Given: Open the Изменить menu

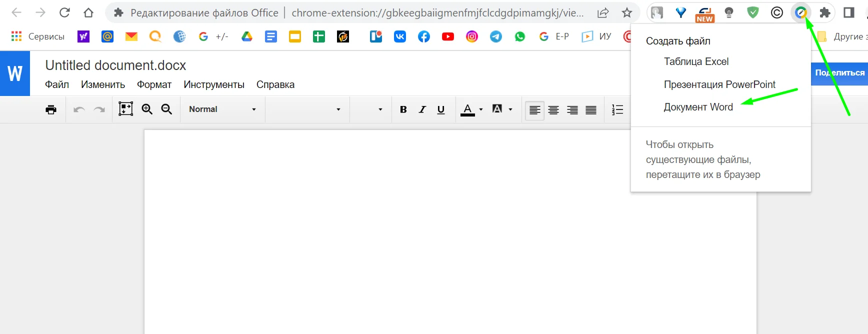Looking at the screenshot, I should tap(103, 84).
